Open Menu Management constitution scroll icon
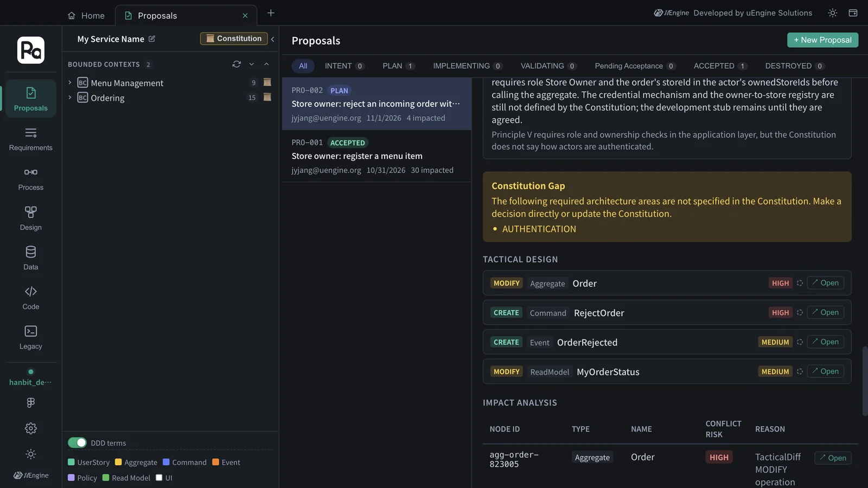Image resolution: width=868 pixels, height=488 pixels. pyautogui.click(x=267, y=82)
